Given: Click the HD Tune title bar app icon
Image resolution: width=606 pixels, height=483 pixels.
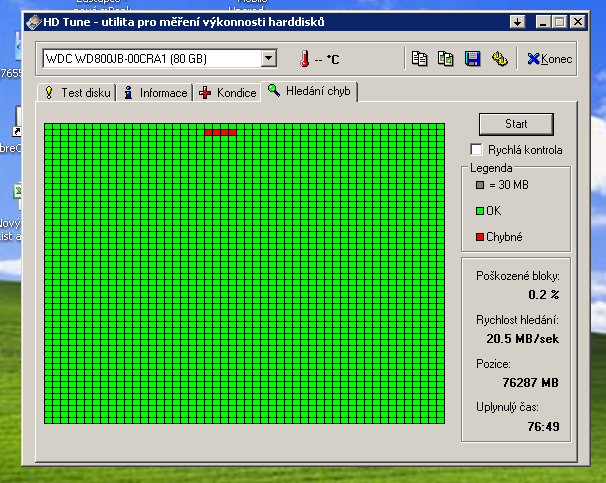Looking at the screenshot, I should pyautogui.click(x=33, y=22).
